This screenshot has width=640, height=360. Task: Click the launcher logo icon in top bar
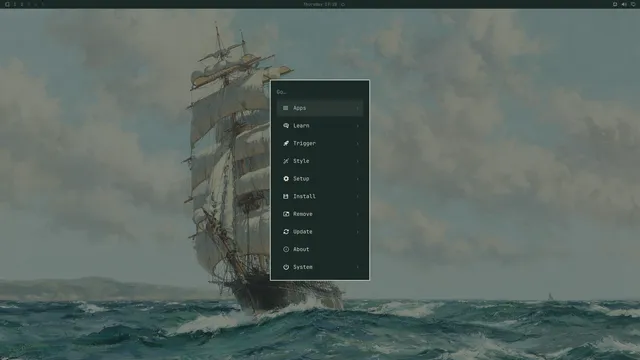click(7, 4)
